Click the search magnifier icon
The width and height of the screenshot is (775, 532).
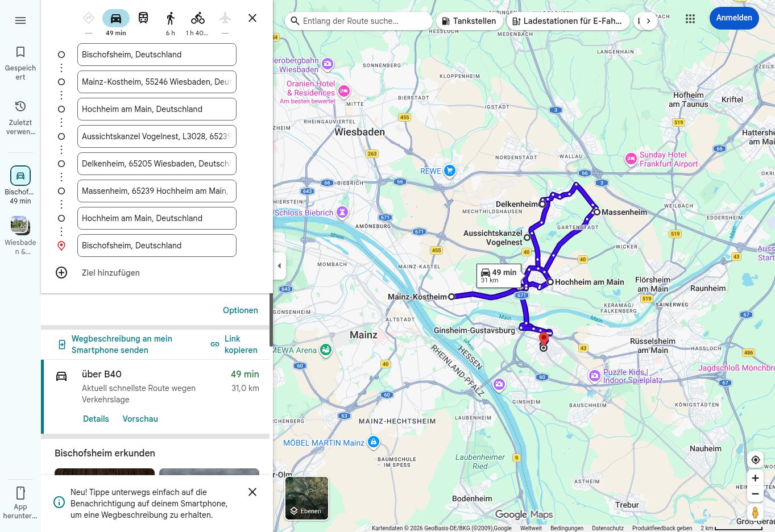click(x=295, y=21)
